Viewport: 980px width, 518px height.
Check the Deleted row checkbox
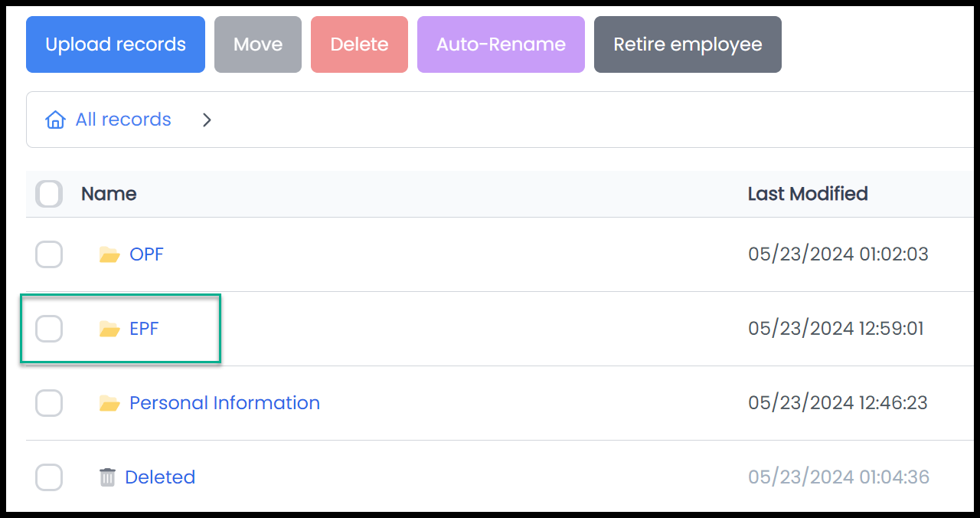(49, 477)
